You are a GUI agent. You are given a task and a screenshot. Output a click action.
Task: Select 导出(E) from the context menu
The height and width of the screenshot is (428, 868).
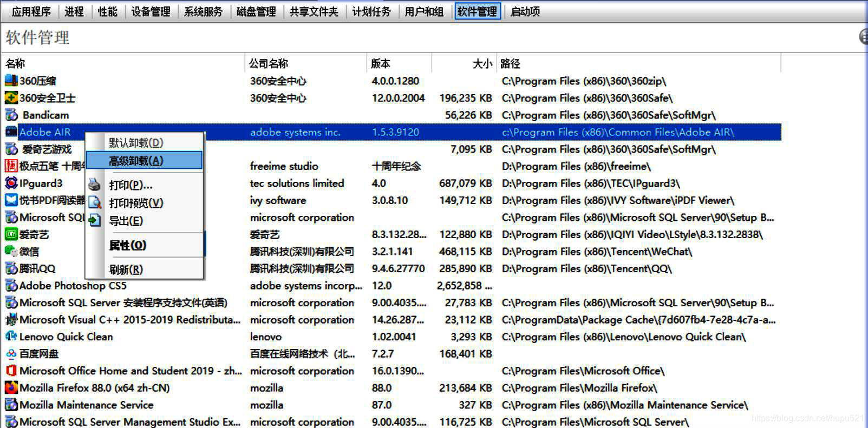(126, 221)
